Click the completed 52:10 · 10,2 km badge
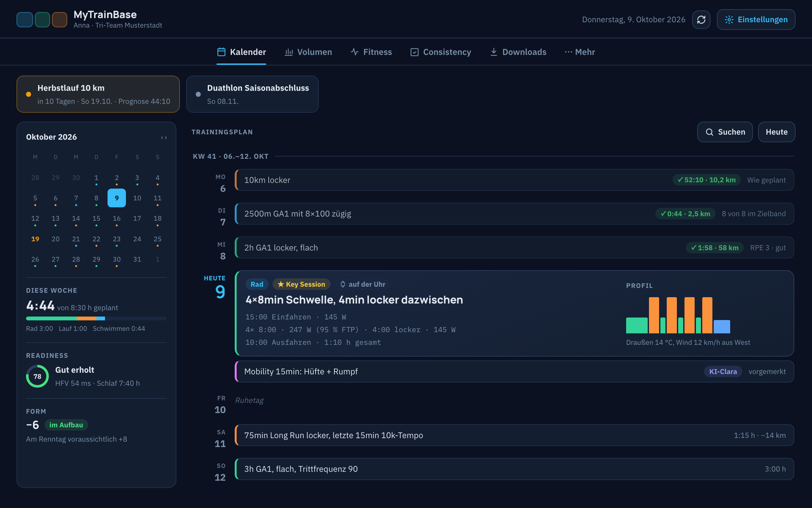This screenshot has width=812, height=508. (x=706, y=180)
